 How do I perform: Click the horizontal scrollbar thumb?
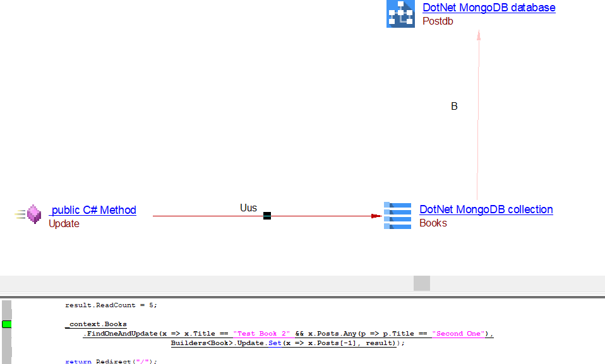(421, 283)
